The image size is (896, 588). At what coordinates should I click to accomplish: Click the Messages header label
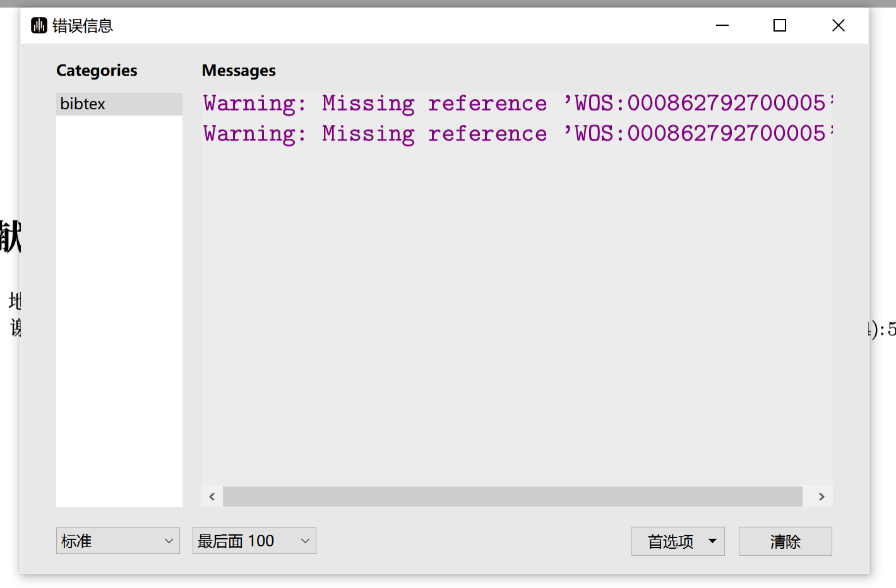coord(239,71)
